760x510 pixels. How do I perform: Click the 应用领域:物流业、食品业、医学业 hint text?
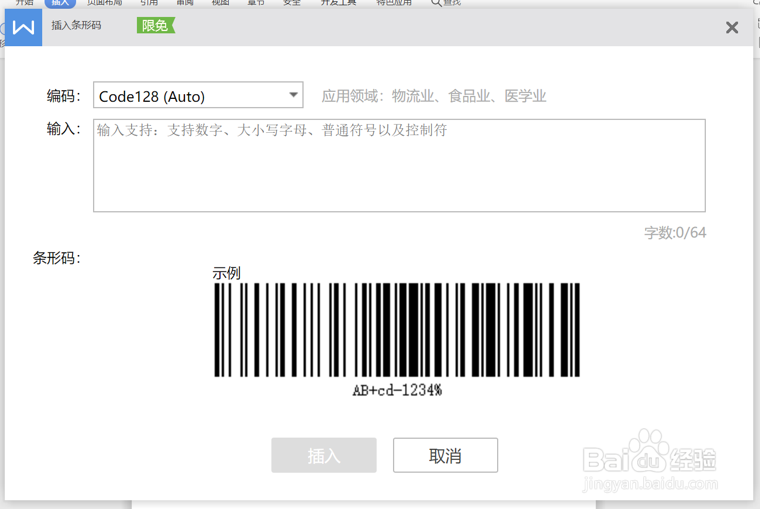point(433,96)
